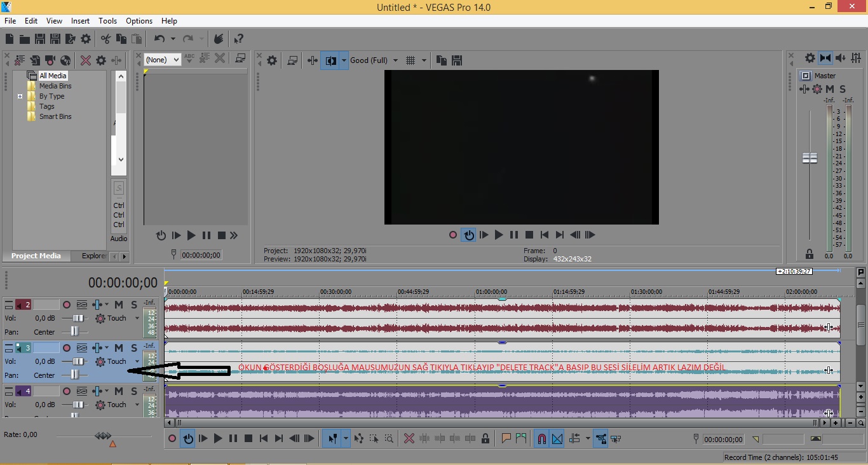Mute track 2
The width and height of the screenshot is (868, 465).
pyautogui.click(x=119, y=305)
